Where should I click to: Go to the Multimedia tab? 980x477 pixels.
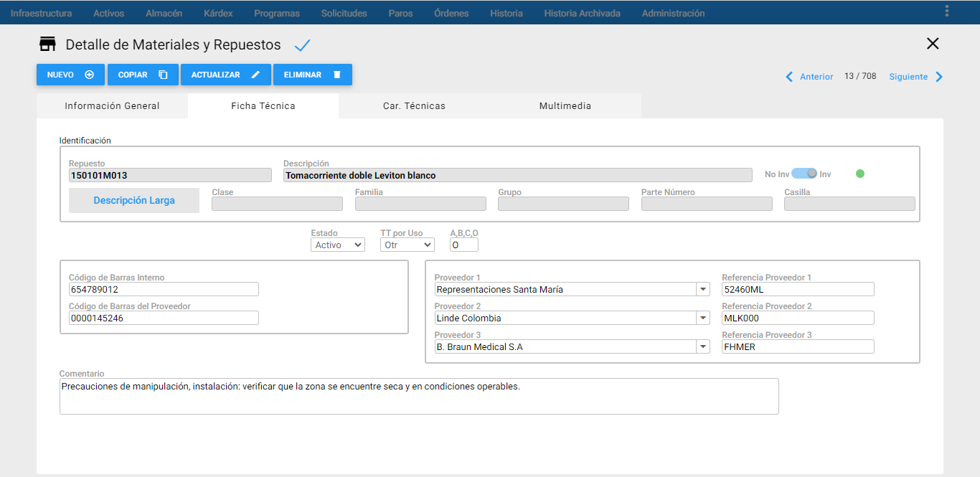pyautogui.click(x=565, y=105)
